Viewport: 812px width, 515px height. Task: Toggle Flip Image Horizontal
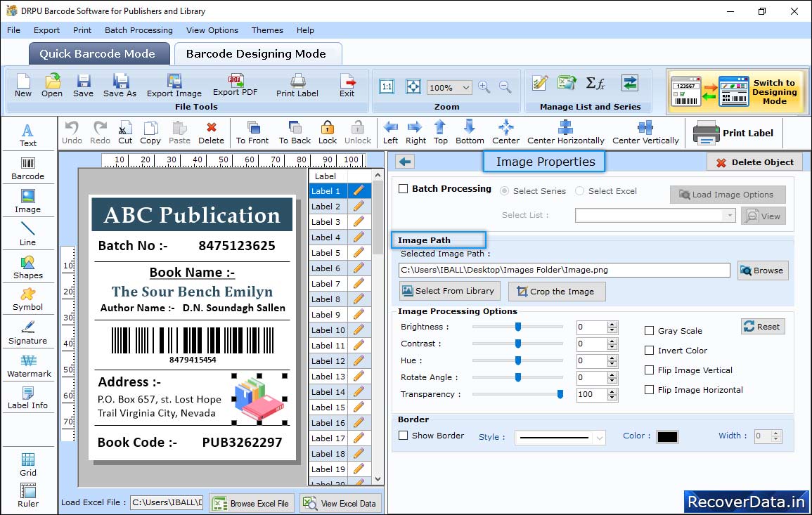click(649, 390)
